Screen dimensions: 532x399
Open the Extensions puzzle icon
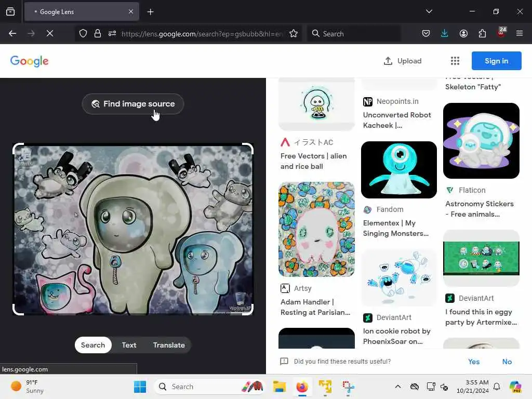point(482,33)
